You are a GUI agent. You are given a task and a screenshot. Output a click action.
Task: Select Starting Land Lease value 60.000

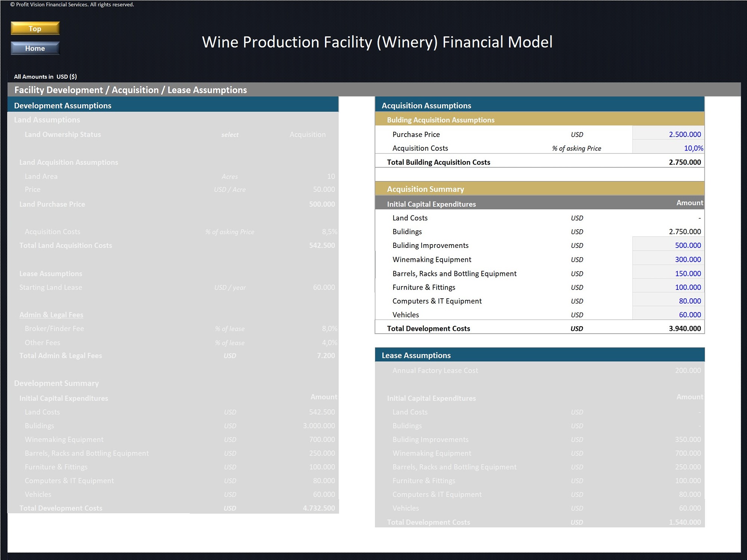(x=324, y=287)
